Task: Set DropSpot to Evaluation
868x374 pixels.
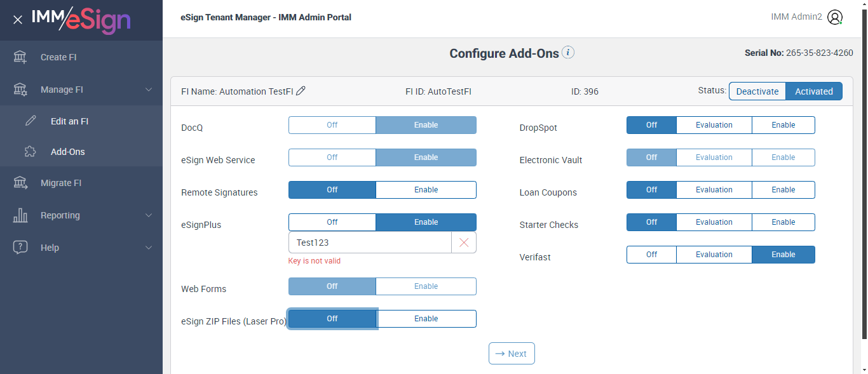Action: (x=714, y=125)
